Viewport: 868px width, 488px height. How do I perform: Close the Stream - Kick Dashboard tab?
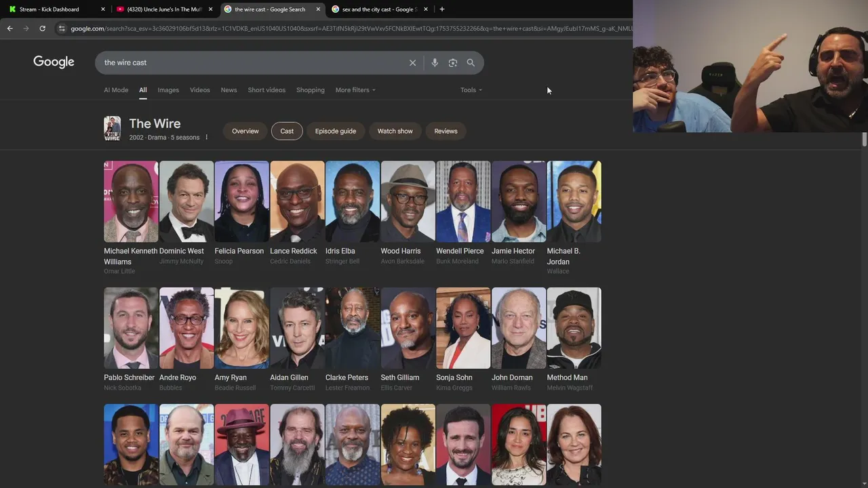103,9
